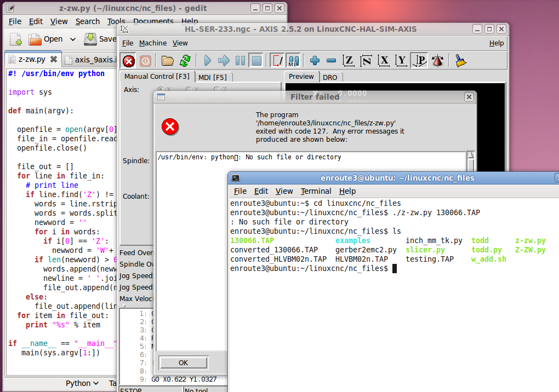Open G-code file in AXIS toolbar
The image size is (559, 392).
click(x=167, y=61)
